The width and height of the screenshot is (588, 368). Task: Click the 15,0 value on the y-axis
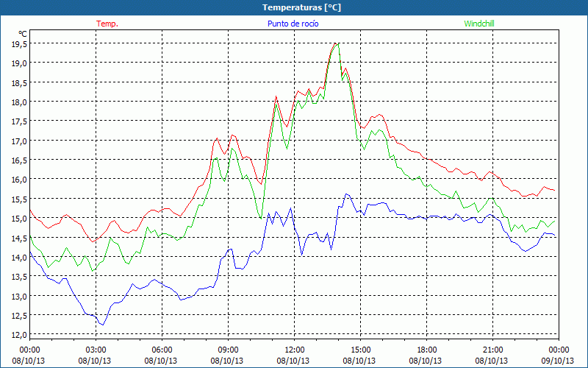(19, 218)
